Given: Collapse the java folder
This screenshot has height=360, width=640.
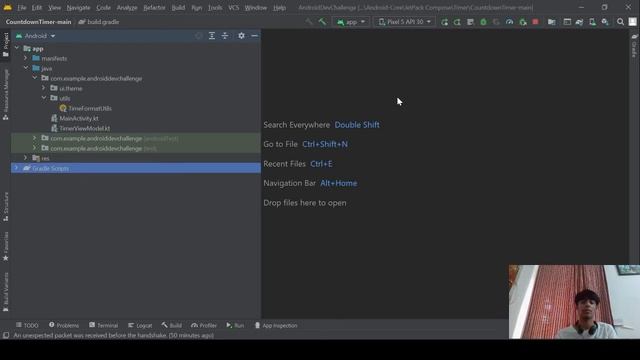Looking at the screenshot, I should click(x=26, y=68).
